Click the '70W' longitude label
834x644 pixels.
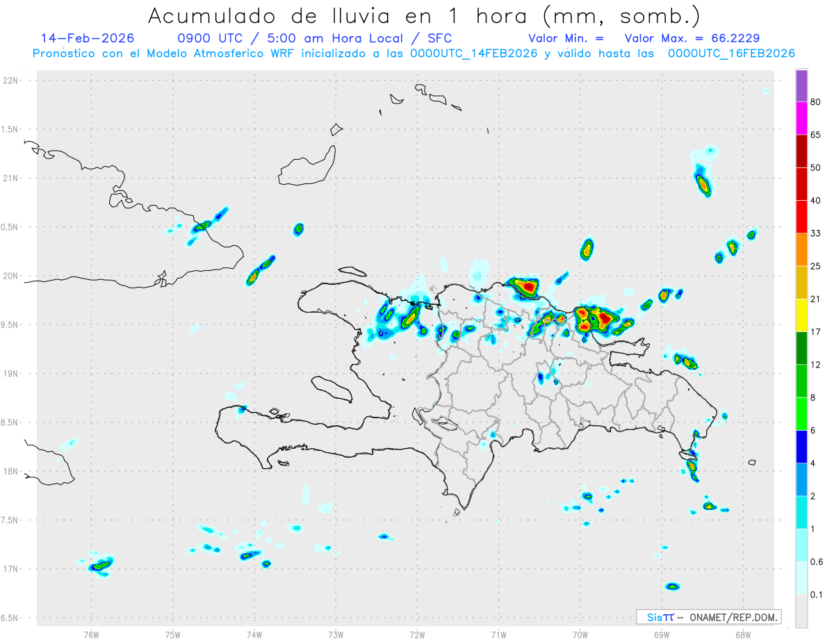point(580,635)
